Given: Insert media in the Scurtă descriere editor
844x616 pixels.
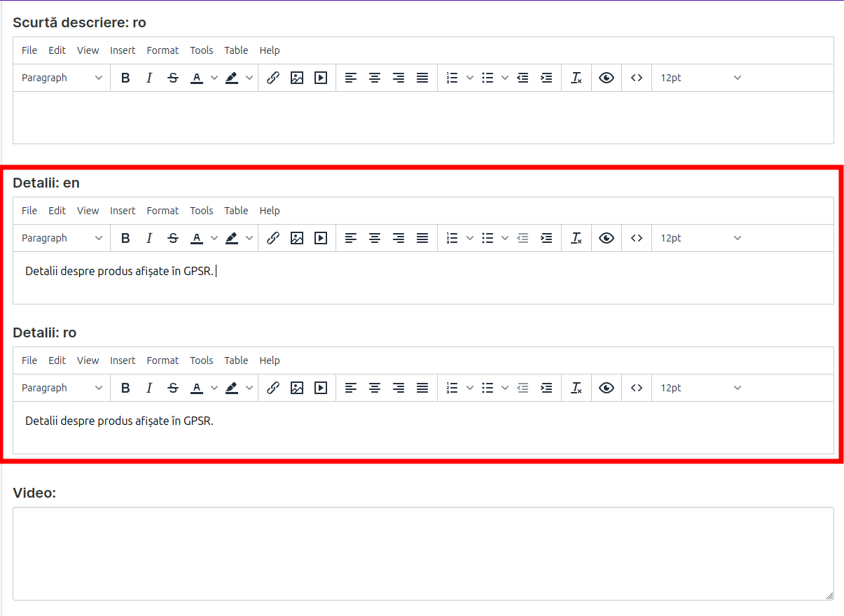Looking at the screenshot, I should click(321, 78).
